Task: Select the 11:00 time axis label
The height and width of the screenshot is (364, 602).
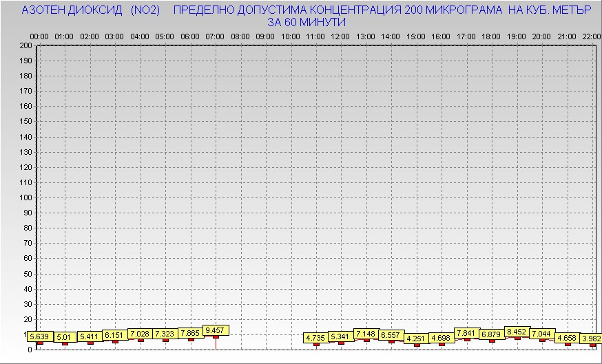Action: coord(316,36)
